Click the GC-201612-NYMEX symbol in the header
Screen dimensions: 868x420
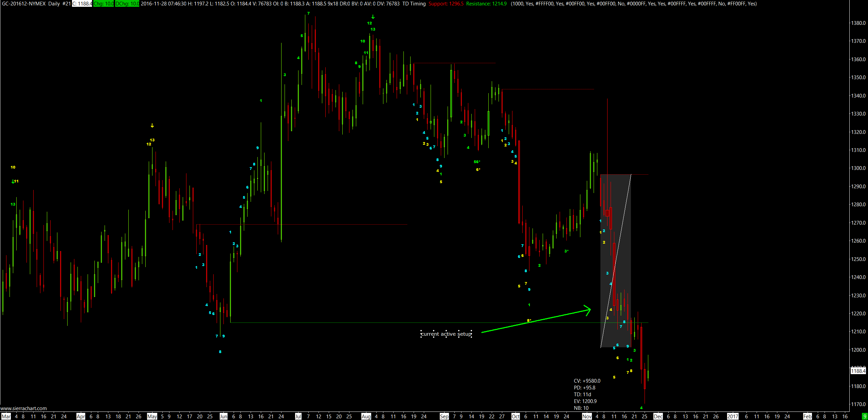(24, 4)
